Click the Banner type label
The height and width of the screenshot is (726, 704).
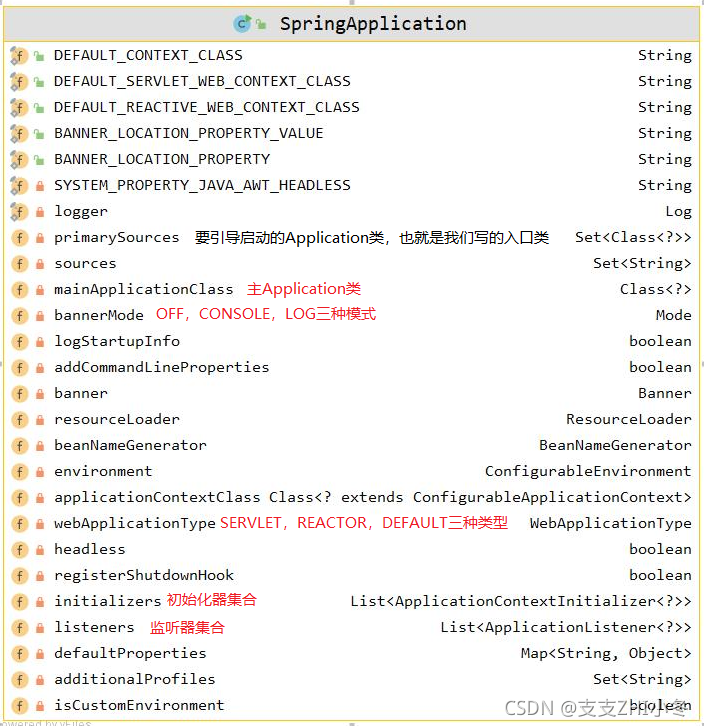click(x=665, y=393)
